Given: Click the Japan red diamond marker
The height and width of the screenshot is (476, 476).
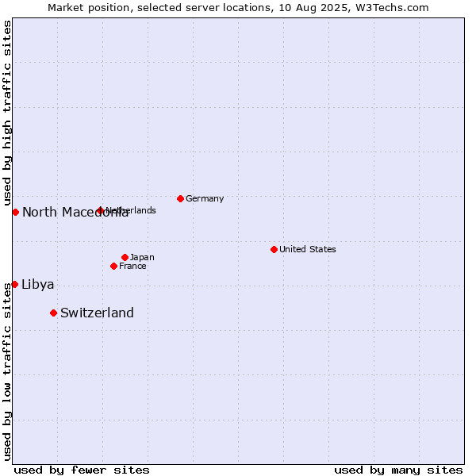Looking at the screenshot, I should 125,257.
